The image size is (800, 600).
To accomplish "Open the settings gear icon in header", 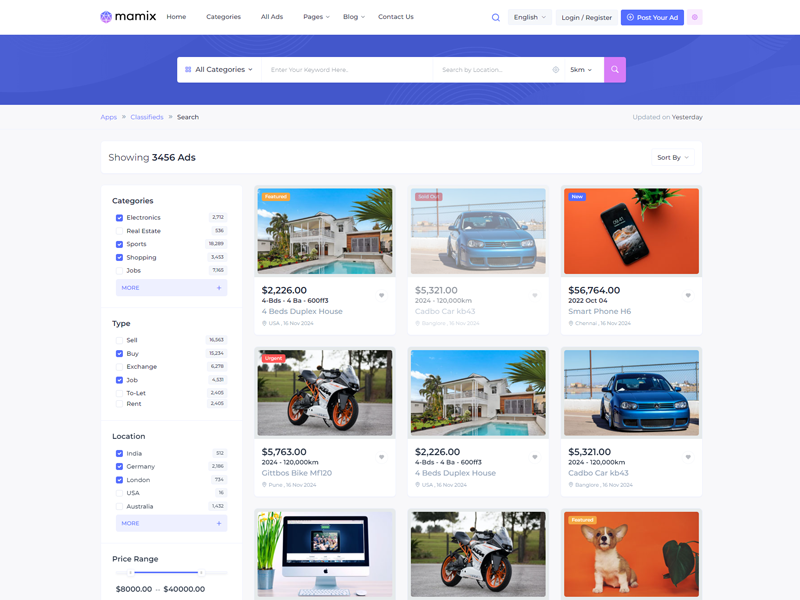I will [x=695, y=17].
